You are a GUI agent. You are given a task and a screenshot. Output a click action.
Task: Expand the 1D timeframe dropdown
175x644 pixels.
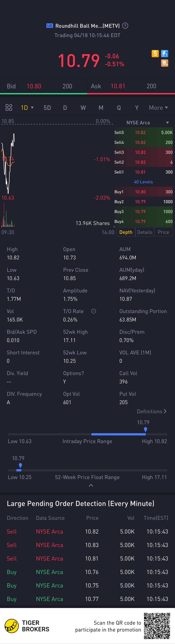coord(27,108)
